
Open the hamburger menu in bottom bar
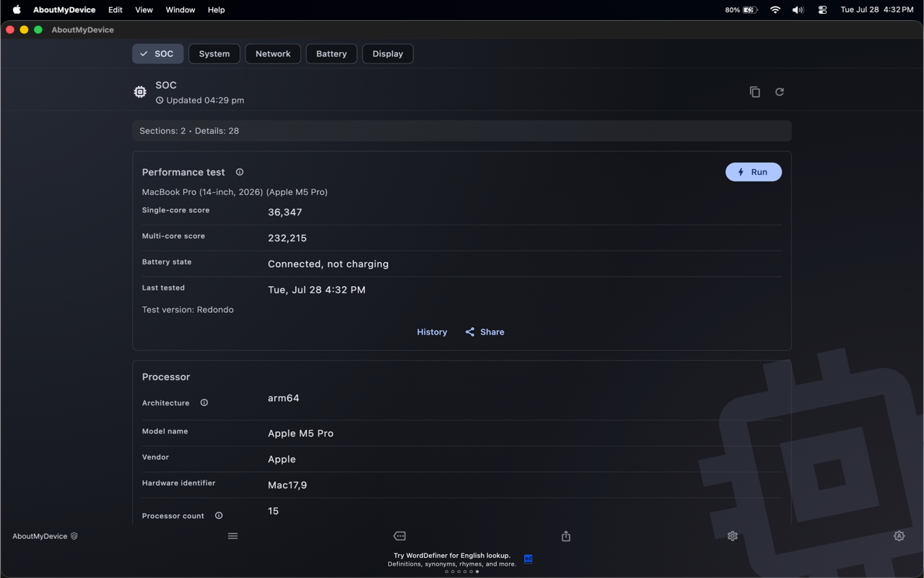[x=232, y=536]
